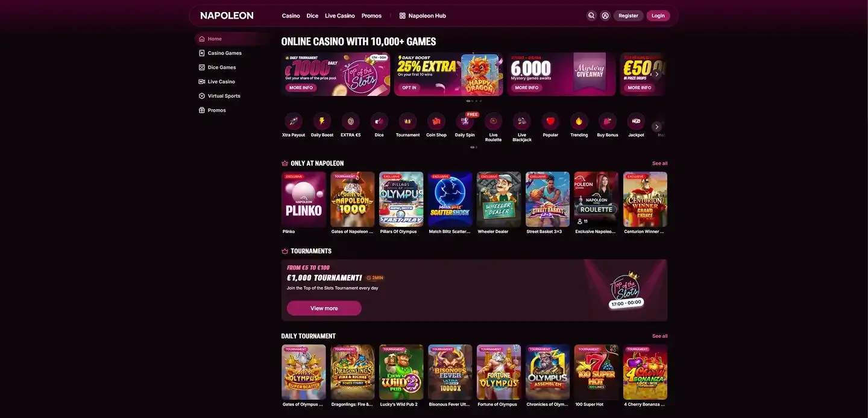Open the Napoleon Hub menu
This screenshot has width=868, height=418.
[x=423, y=16]
